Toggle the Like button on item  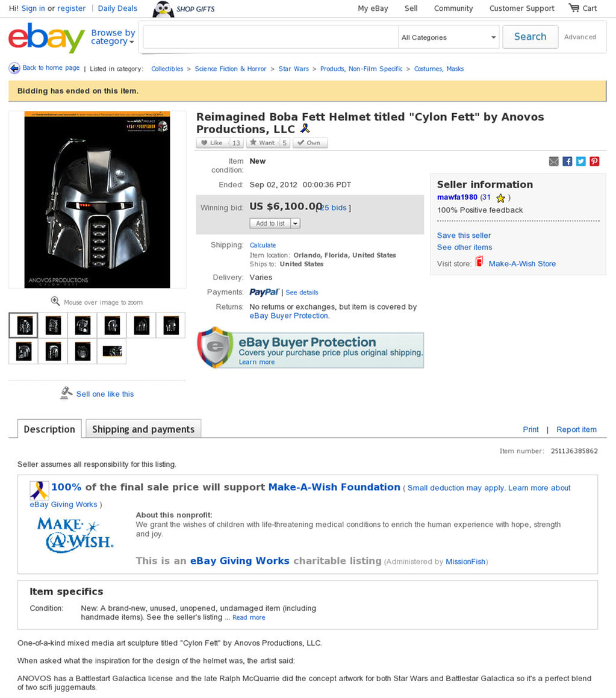(x=211, y=143)
